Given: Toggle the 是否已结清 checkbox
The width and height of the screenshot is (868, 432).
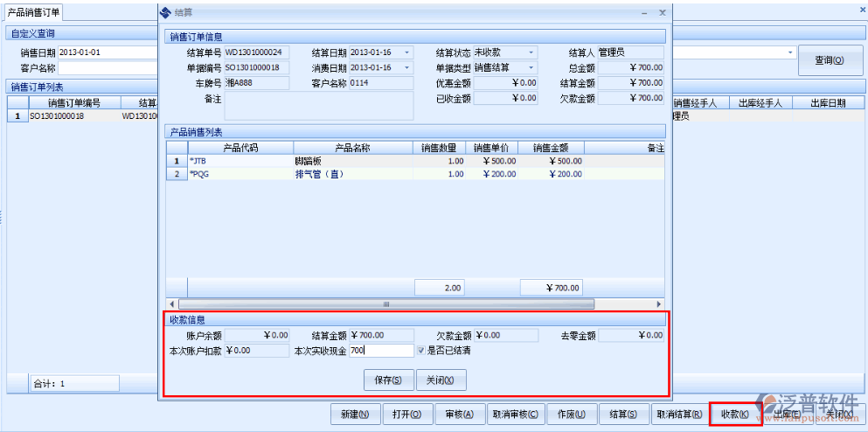Looking at the screenshot, I should coord(420,351).
